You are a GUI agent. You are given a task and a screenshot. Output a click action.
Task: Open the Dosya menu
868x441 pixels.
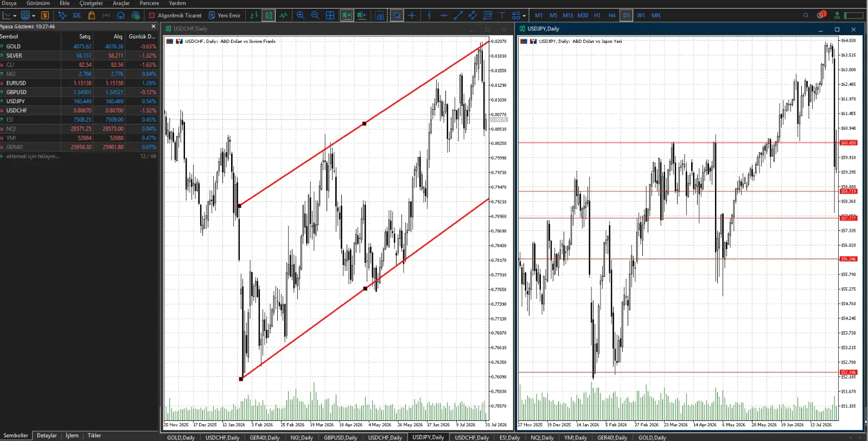click(9, 3)
